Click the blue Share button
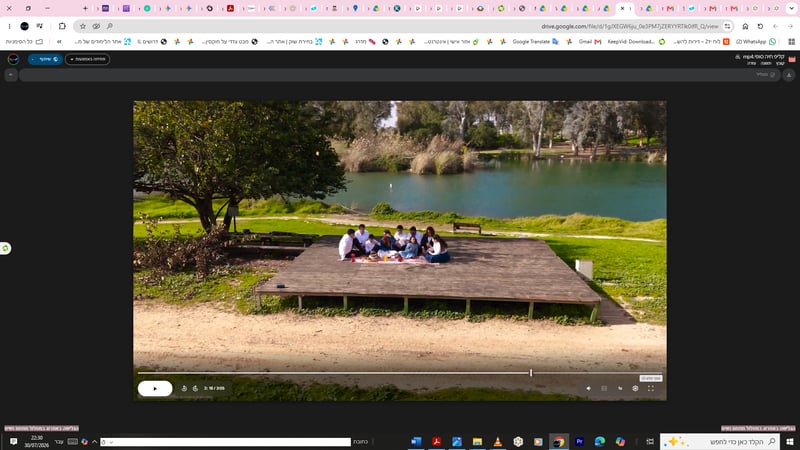 click(x=45, y=59)
